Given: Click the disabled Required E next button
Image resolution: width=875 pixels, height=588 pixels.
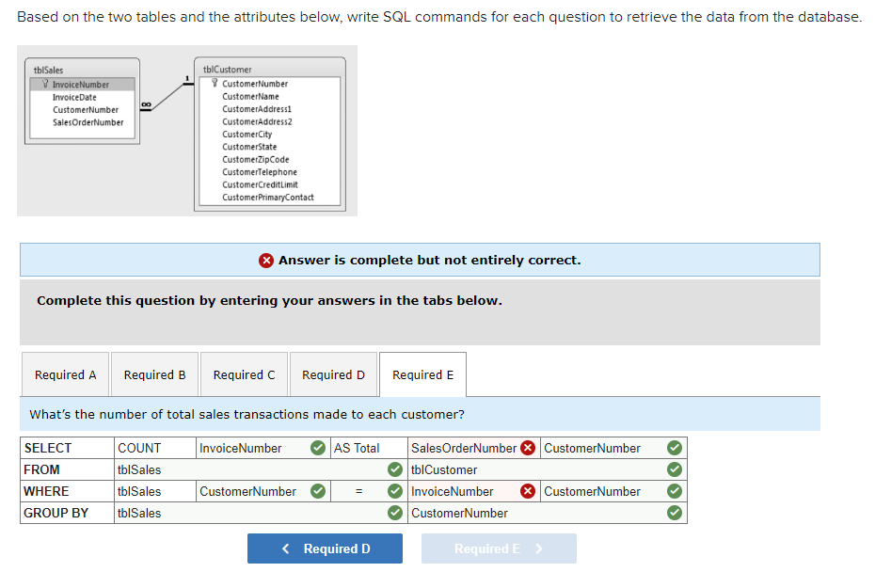Looking at the screenshot, I should pos(499,548).
